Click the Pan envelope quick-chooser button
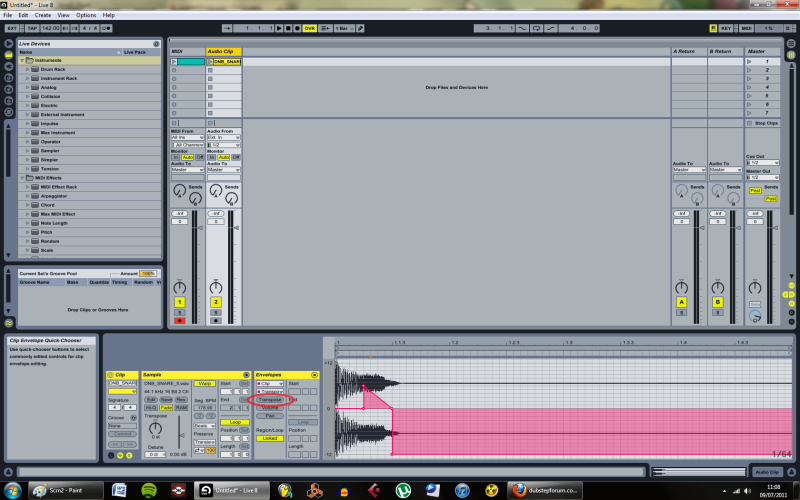Viewport: 800px width, 500px height. (270, 416)
